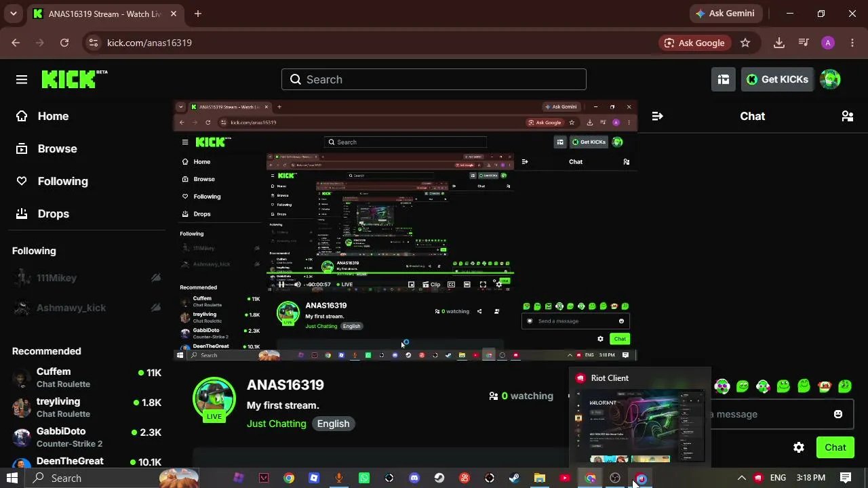This screenshot has height=488, width=868.
Task: Bookmark this page with the star icon
Action: pyautogui.click(x=745, y=43)
